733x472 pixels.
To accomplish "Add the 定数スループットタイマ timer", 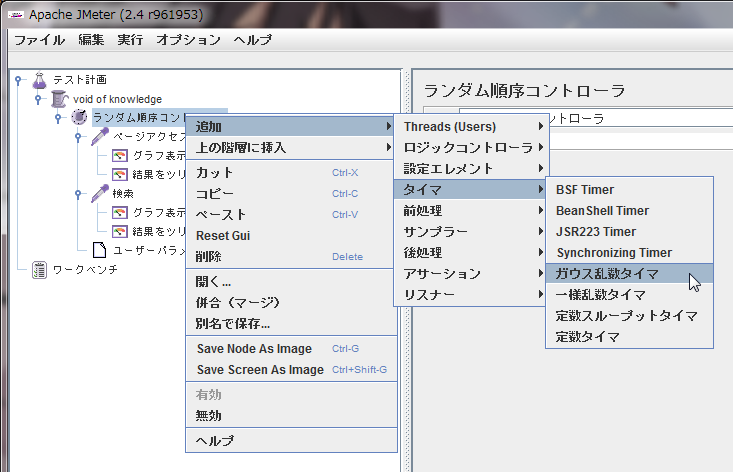I will [629, 316].
